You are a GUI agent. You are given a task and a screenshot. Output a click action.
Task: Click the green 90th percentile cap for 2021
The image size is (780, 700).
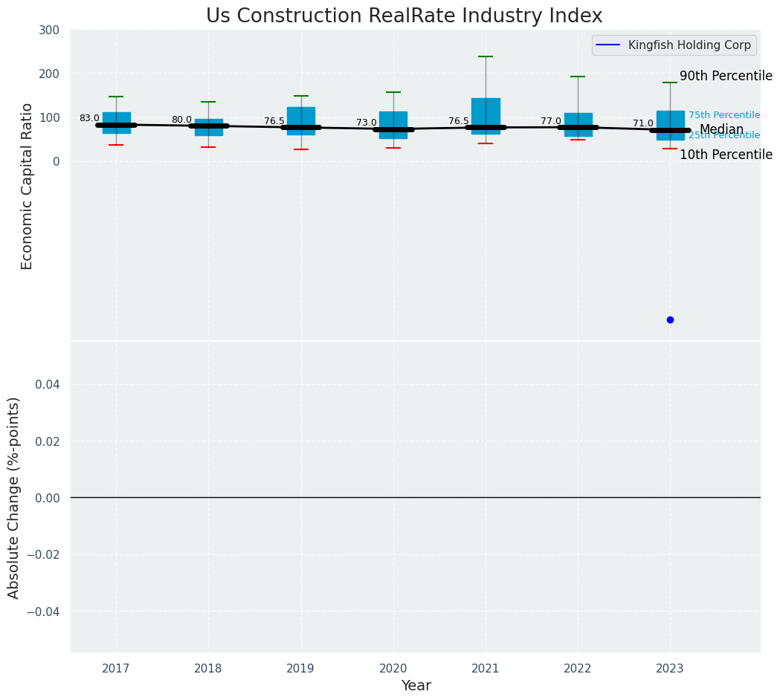(486, 56)
